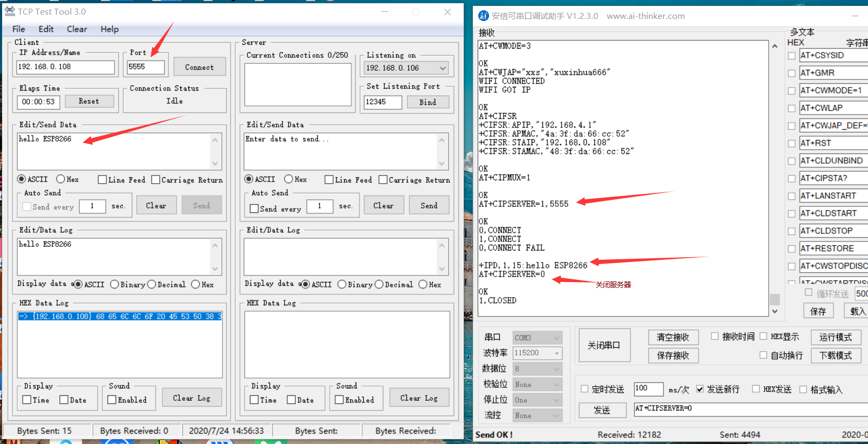This screenshot has width=868, height=444.
Task: Toggle the HEX显示 checkbox
Action: 763,336
